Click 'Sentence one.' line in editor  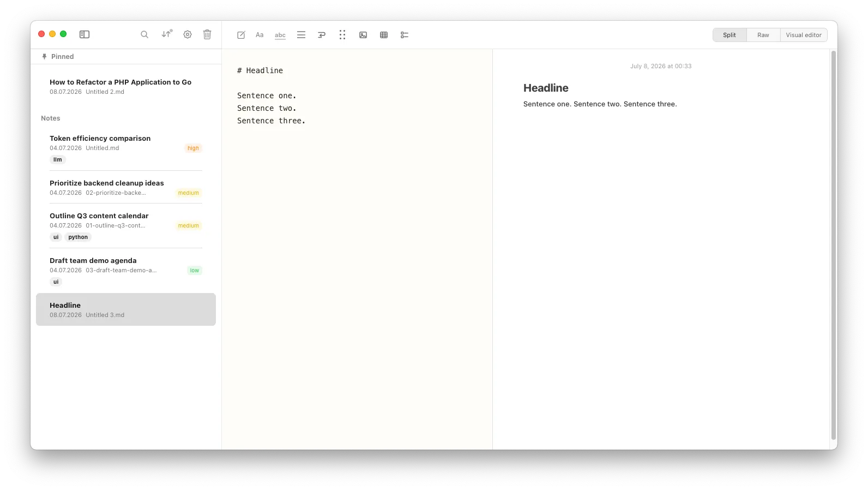pos(267,95)
